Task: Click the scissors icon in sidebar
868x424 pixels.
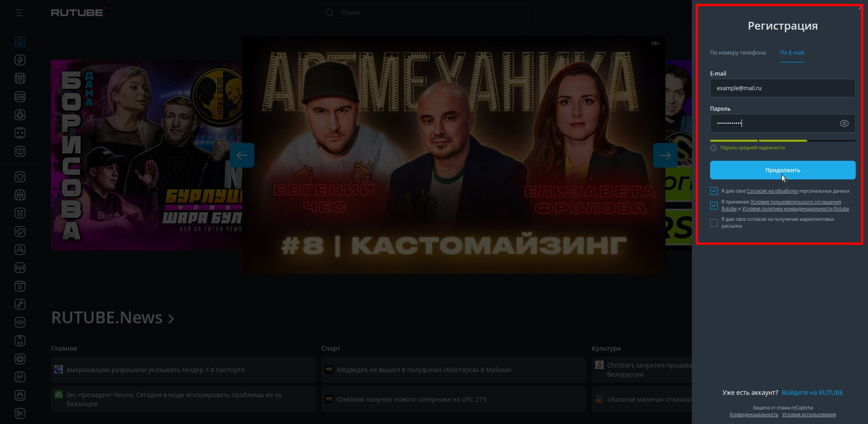Action: click(20, 414)
